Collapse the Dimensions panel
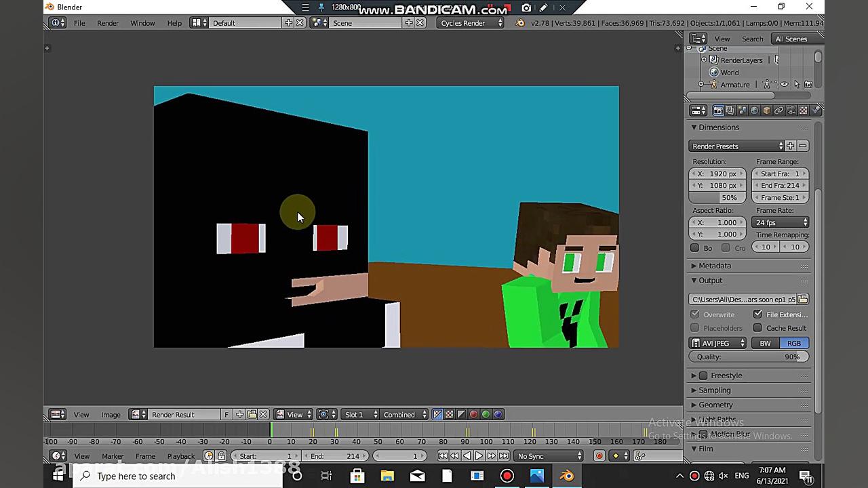Screen dimensions: 868x488 click(715, 127)
